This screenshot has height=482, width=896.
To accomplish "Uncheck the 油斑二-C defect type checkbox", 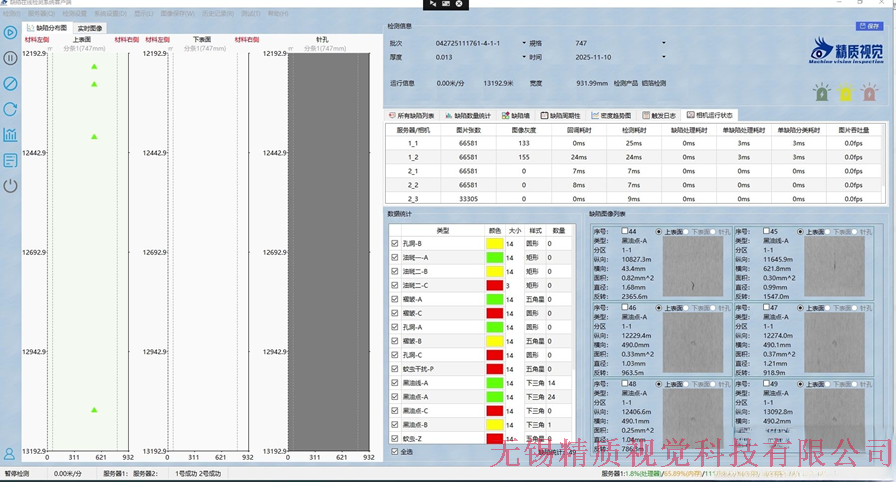I will point(395,285).
